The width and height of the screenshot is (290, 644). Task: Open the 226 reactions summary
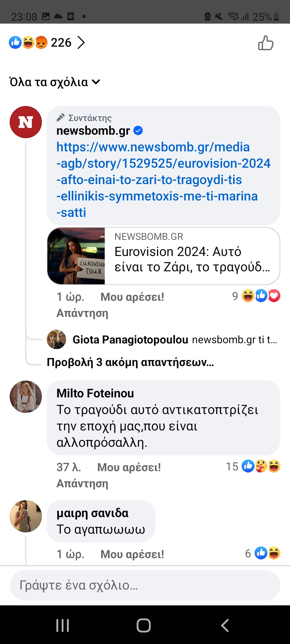pos(47,42)
